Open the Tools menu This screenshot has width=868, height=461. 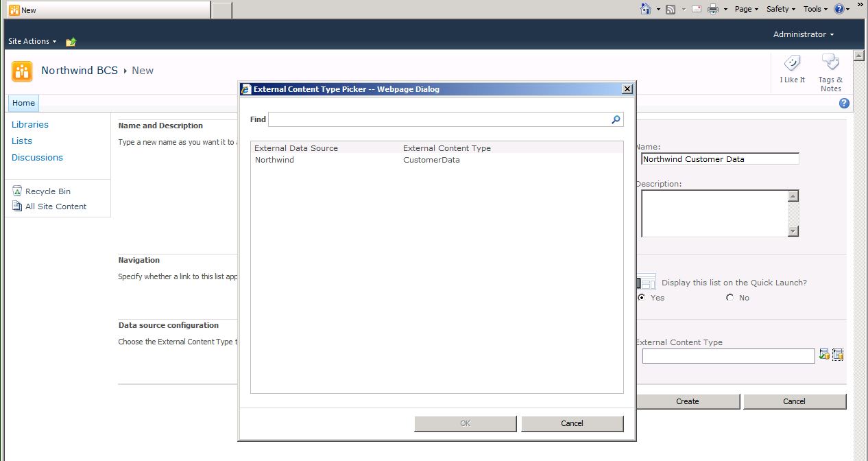[816, 9]
